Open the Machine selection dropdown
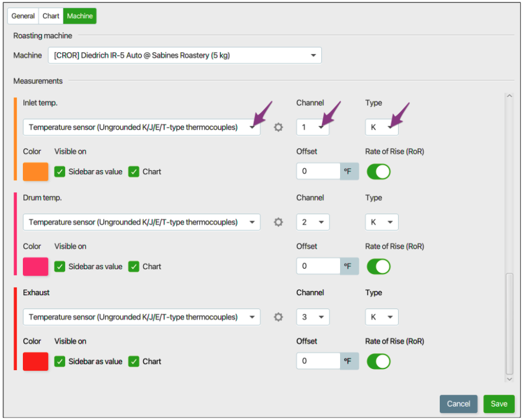523x420 pixels. [185, 55]
